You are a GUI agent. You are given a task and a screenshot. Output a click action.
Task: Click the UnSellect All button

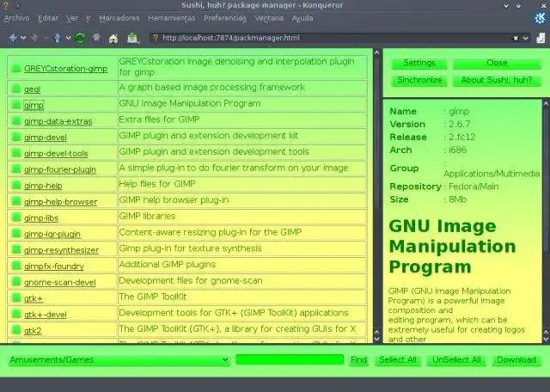click(x=456, y=360)
